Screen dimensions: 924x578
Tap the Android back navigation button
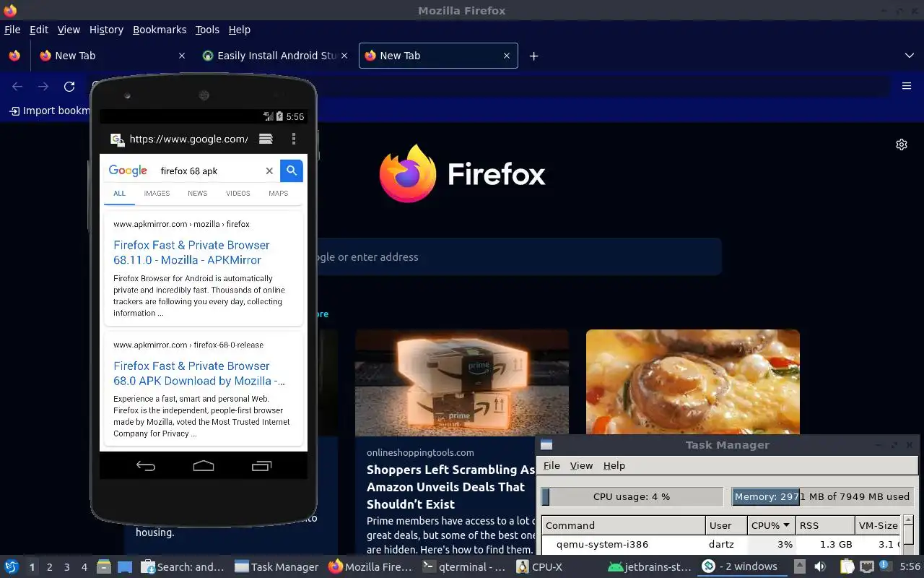coord(146,466)
